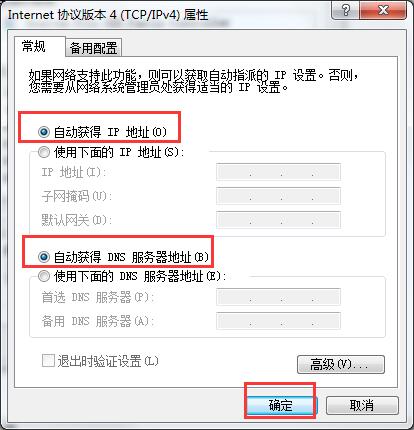This screenshot has height=430, width=414.
Task: Click the 退出时验证设置 label text
Action: (x=108, y=361)
